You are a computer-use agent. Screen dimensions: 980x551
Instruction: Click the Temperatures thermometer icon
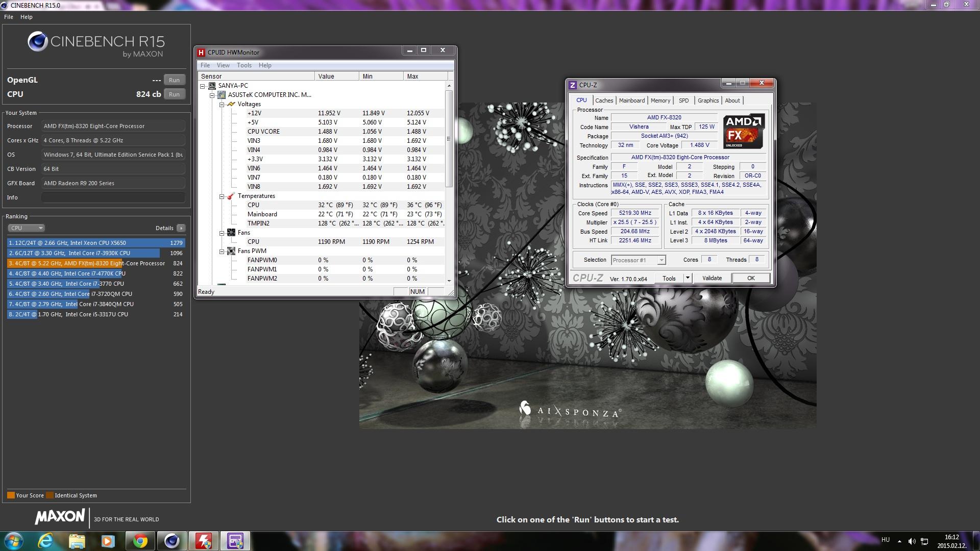tap(231, 196)
